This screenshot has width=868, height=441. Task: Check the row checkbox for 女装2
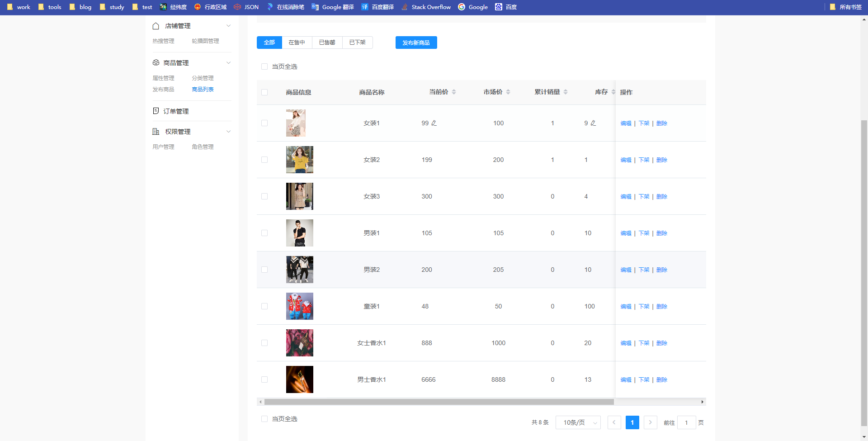pos(264,160)
